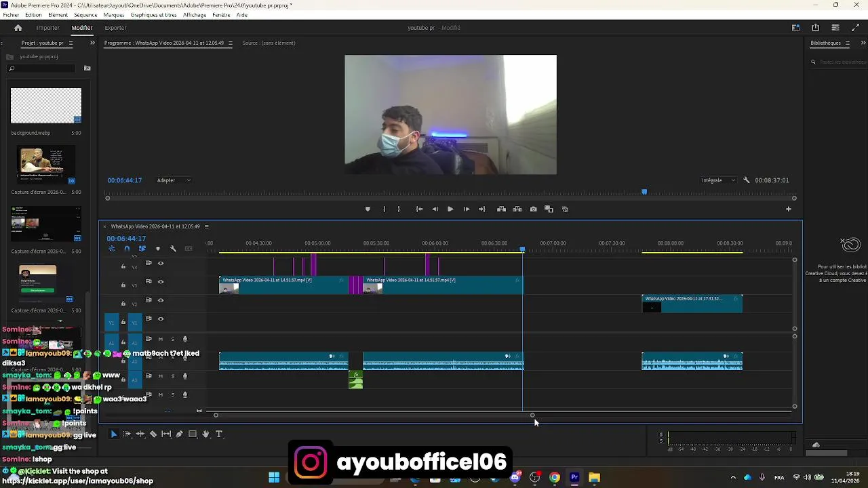Open Intégrale playback resolution dropdown
The image size is (868, 488).
[718, 180]
